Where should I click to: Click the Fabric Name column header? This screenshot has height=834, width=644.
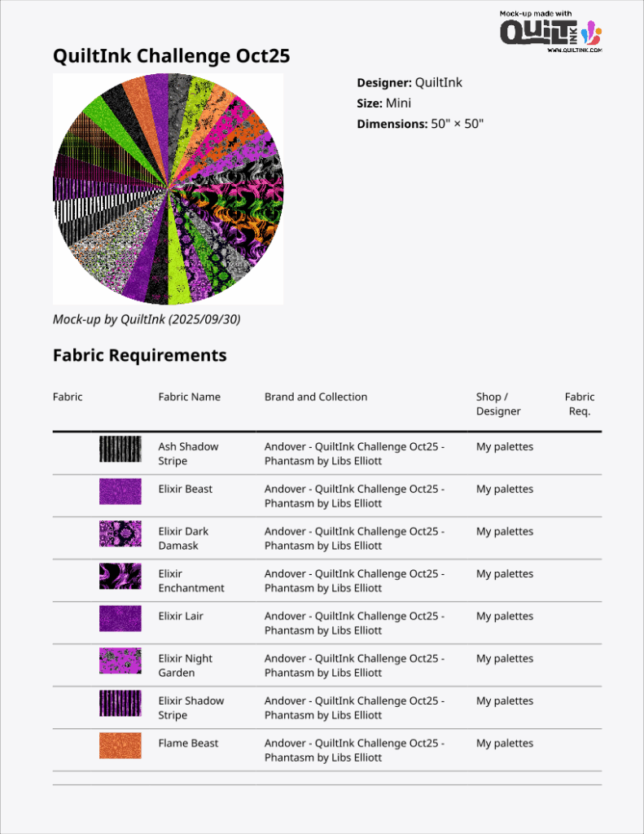click(x=189, y=397)
